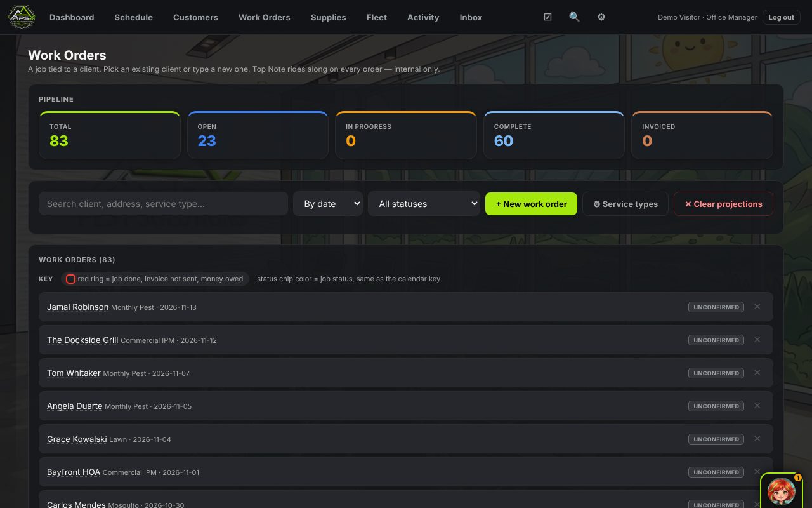Image resolution: width=812 pixels, height=508 pixels.
Task: Click Clear projections button
Action: [723, 204]
